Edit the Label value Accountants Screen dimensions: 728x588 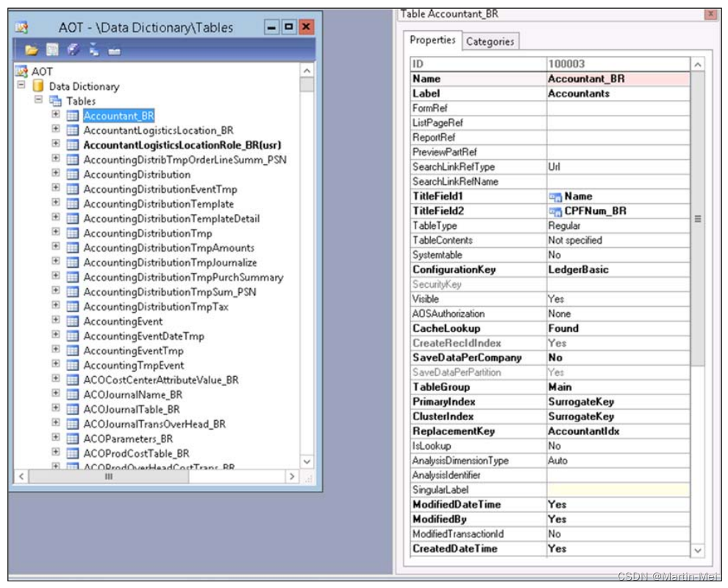pos(618,93)
